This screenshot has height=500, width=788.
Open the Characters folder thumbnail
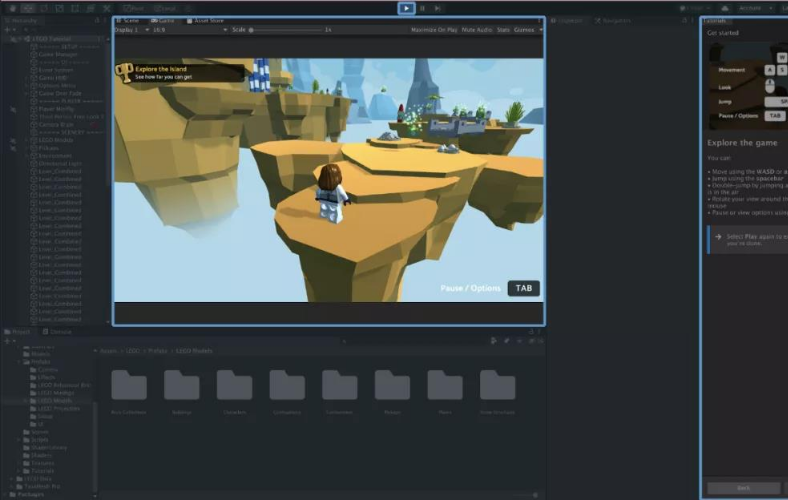(x=234, y=385)
